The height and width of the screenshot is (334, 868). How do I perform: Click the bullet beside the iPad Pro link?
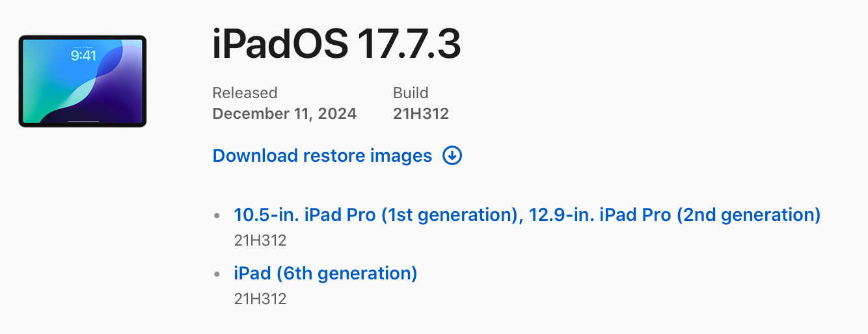click(217, 215)
